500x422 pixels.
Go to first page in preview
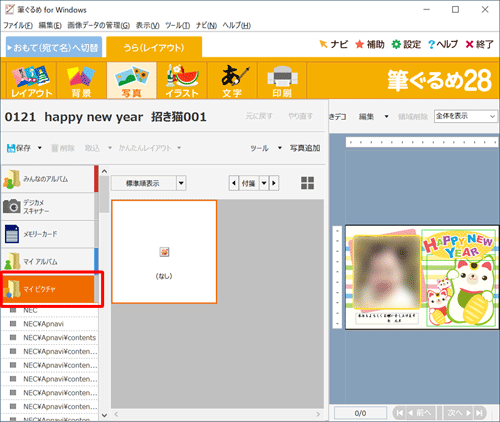pyautogui.click(x=399, y=413)
